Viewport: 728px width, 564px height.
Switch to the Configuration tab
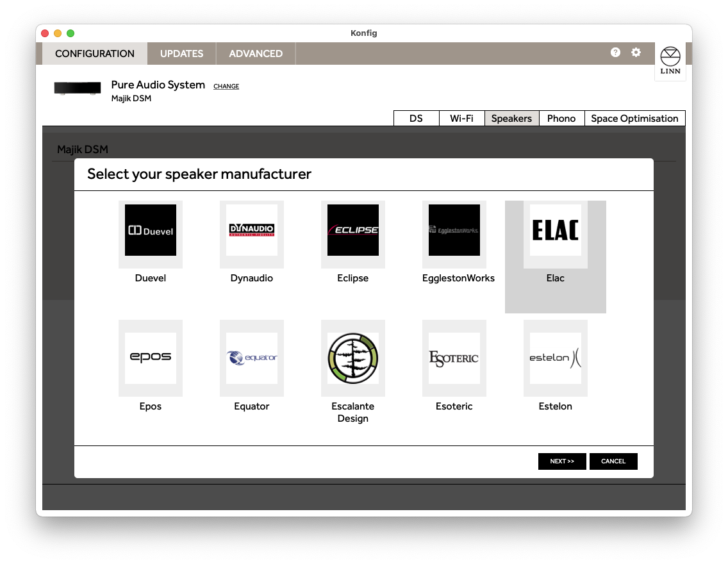pyautogui.click(x=95, y=53)
